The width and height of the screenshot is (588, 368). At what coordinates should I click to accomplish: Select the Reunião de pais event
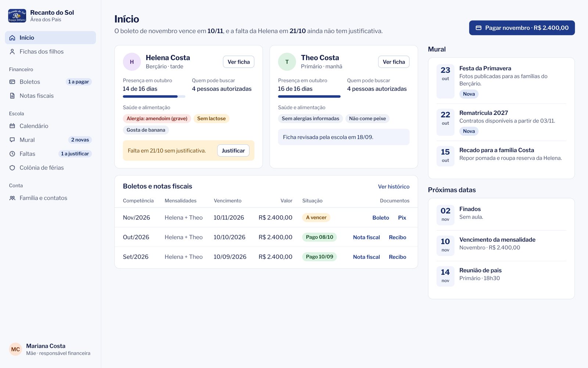coord(501,276)
